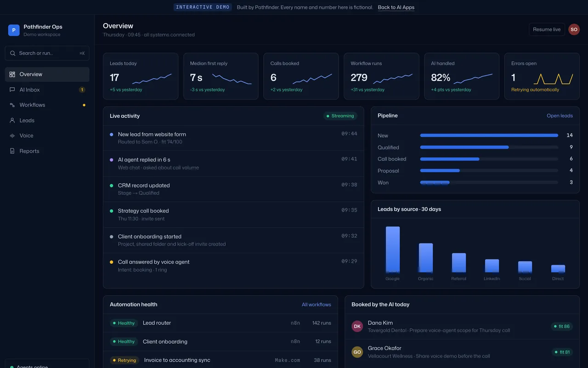Click the fit 81 badge
Image resolution: width=588 pixels, height=368 pixels.
coord(562,352)
